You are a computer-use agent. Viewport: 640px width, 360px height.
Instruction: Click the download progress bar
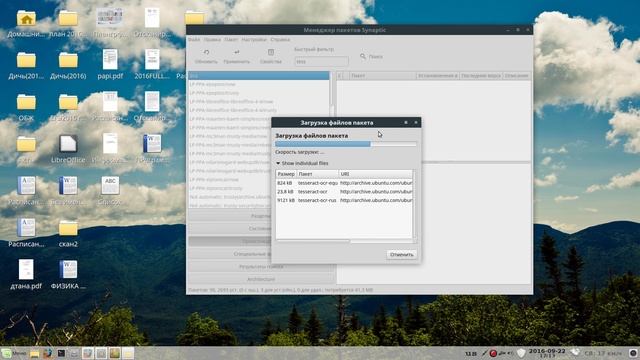pos(346,144)
